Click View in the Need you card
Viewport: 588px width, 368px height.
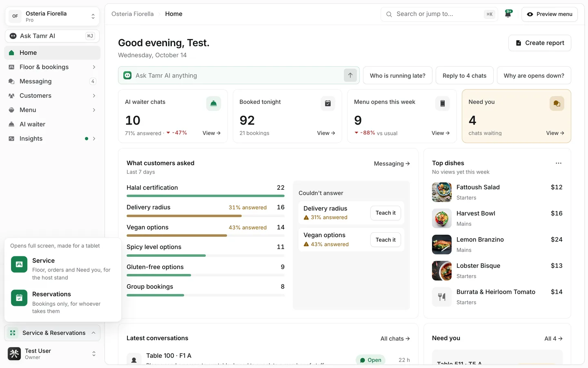[x=555, y=133]
